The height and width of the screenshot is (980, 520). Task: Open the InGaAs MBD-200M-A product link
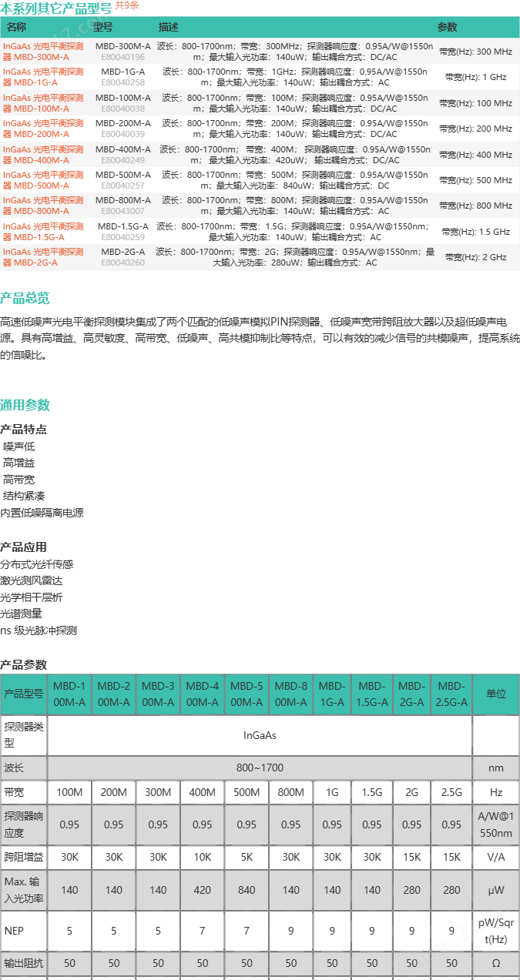pos(43,129)
